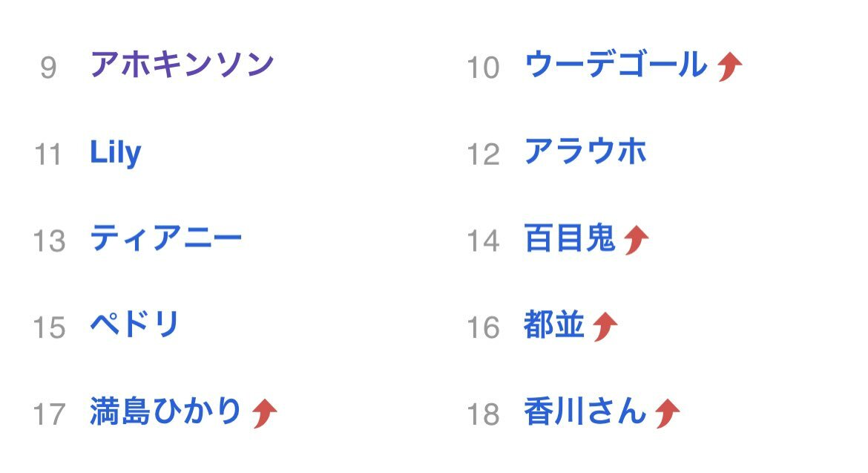
Task: Open the 香川さん trending link
Action: click(x=585, y=411)
